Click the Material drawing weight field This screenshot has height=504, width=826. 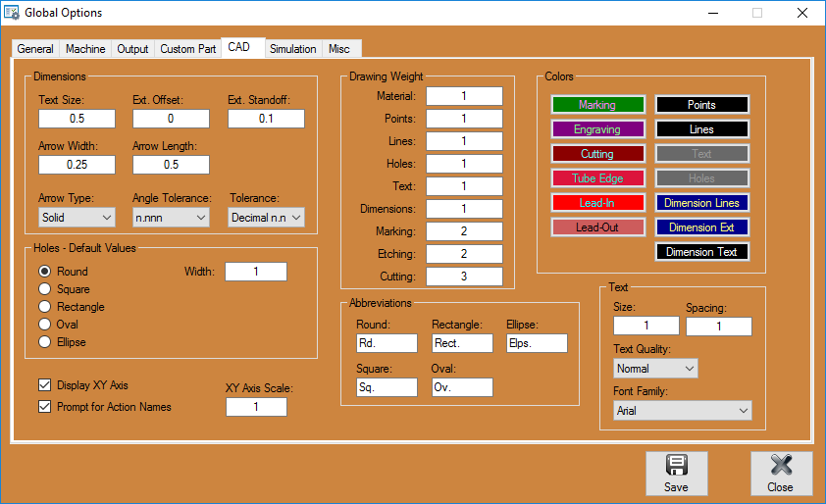(464, 96)
